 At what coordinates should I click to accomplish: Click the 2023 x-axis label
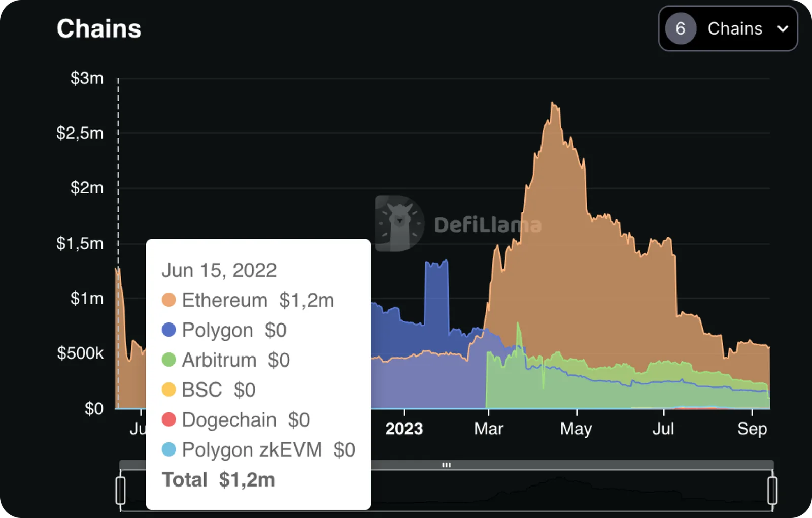[404, 429]
